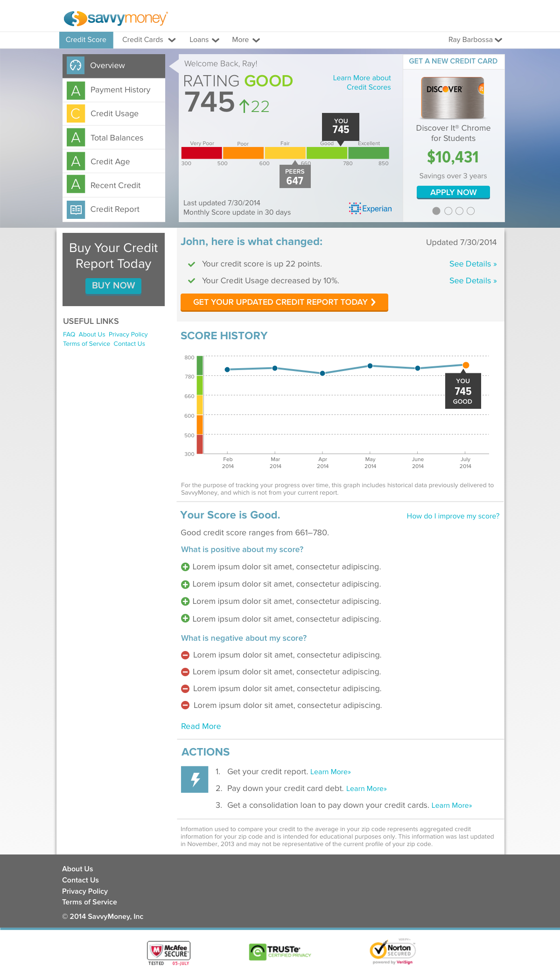The width and height of the screenshot is (560, 980).
Task: Select the fourth carousel dot
Action: pos(471,211)
